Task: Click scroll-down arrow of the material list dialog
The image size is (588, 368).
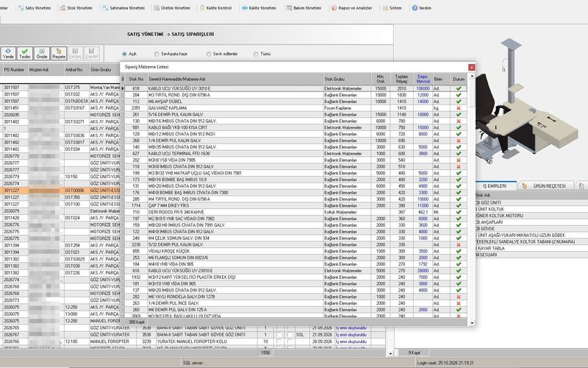Action: coord(472,323)
